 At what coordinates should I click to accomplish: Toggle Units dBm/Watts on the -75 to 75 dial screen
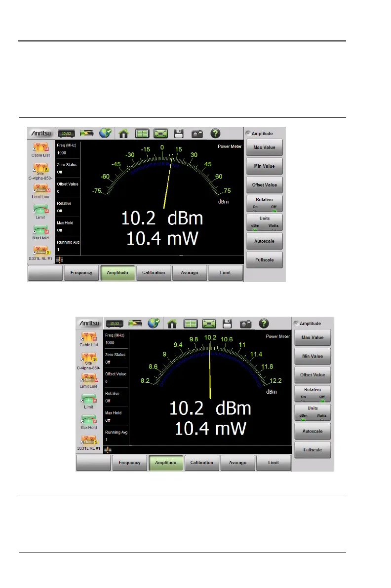(x=265, y=222)
